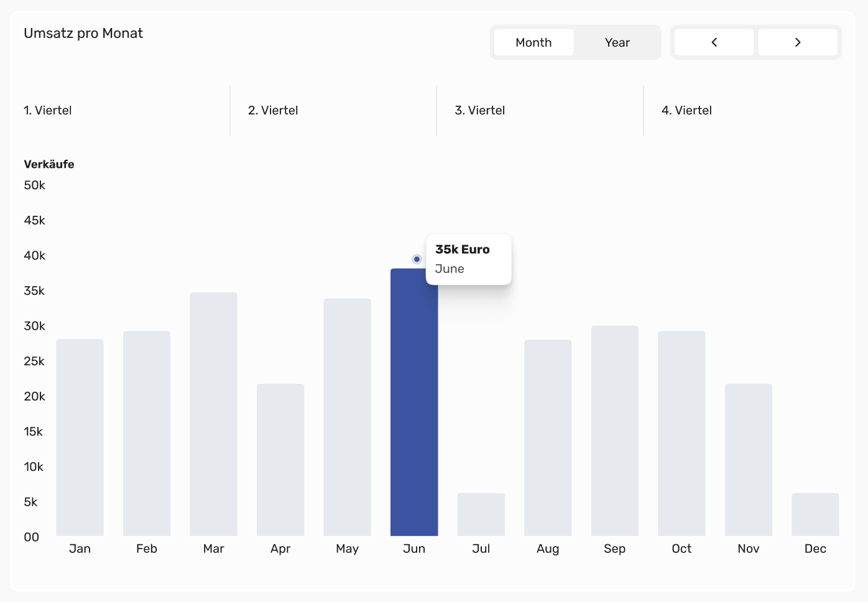The height and width of the screenshot is (602, 868).
Task: Click the Oct month label
Action: (x=681, y=549)
